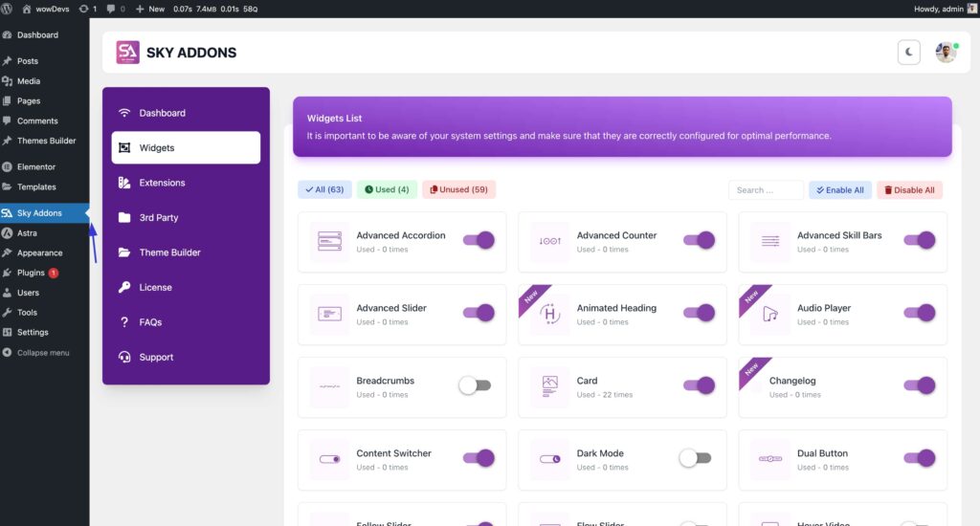980x526 pixels.
Task: Select Widgets in purple panel
Action: 186,148
